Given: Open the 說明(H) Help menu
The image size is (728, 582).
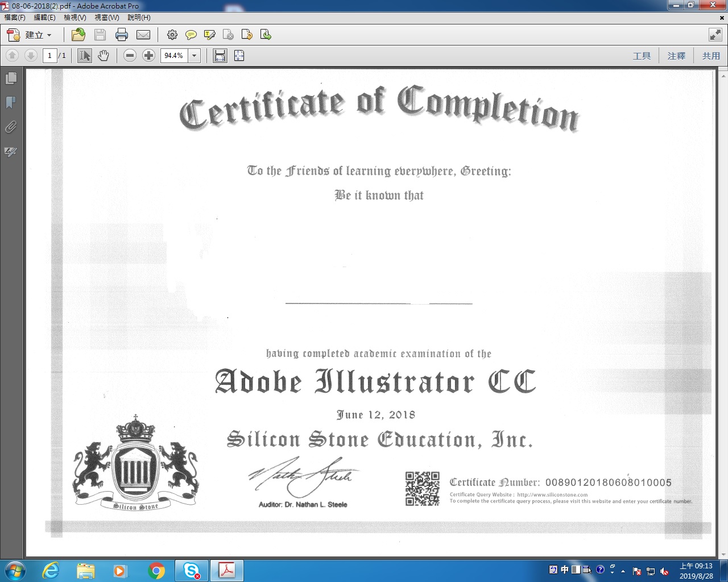Looking at the screenshot, I should coord(139,18).
